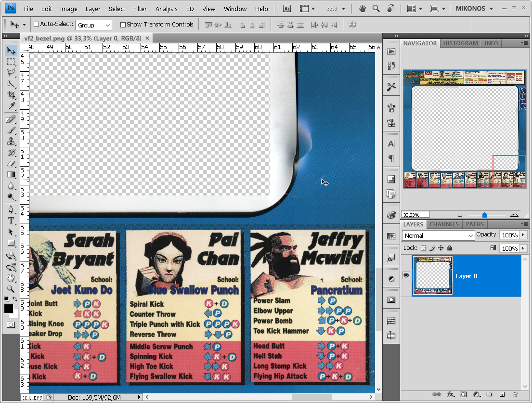The height and width of the screenshot is (403, 532).
Task: Set the foreground color swatch
Action: pos(8,309)
